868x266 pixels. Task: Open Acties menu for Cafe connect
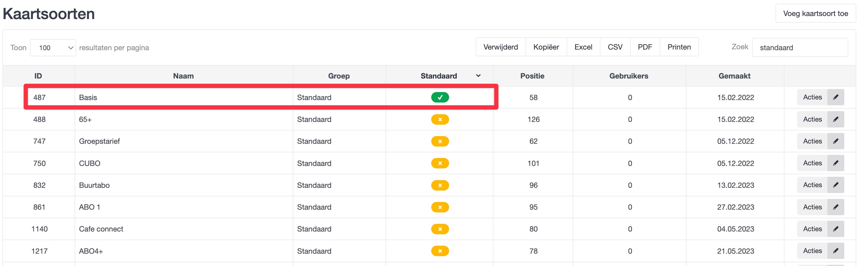812,229
